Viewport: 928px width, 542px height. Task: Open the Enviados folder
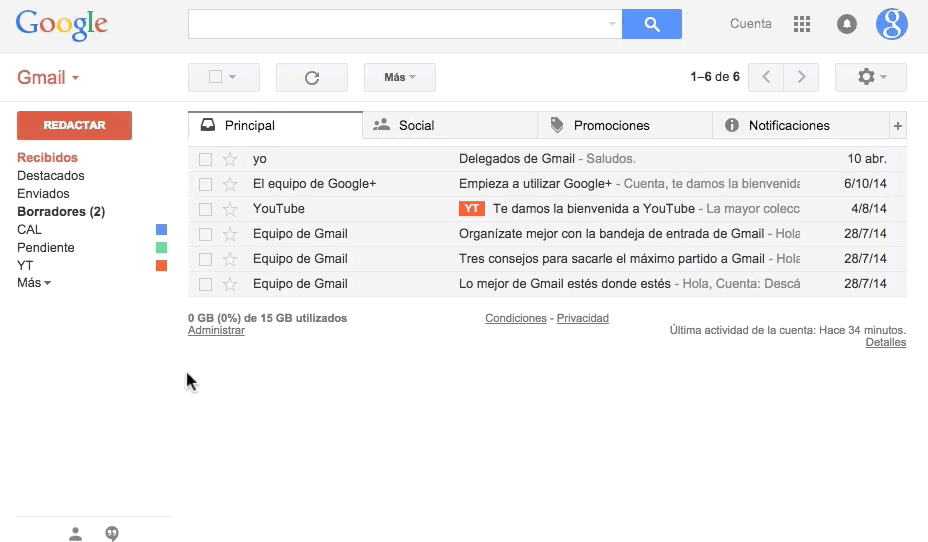pyautogui.click(x=43, y=193)
